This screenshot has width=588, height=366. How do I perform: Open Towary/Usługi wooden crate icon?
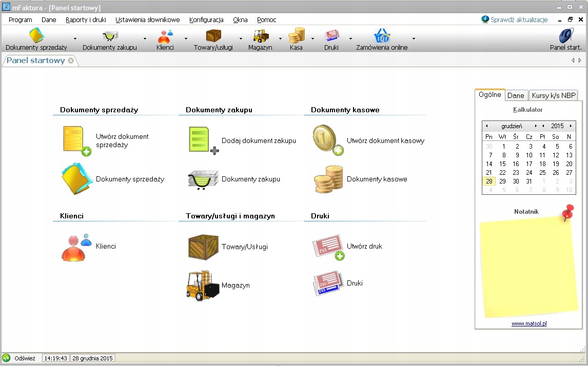tap(203, 247)
